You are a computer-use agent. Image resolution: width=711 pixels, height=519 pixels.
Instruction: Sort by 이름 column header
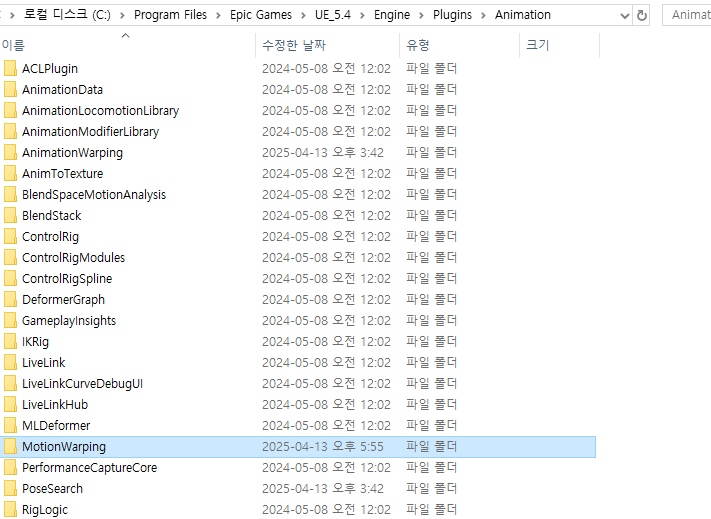pos(127,45)
